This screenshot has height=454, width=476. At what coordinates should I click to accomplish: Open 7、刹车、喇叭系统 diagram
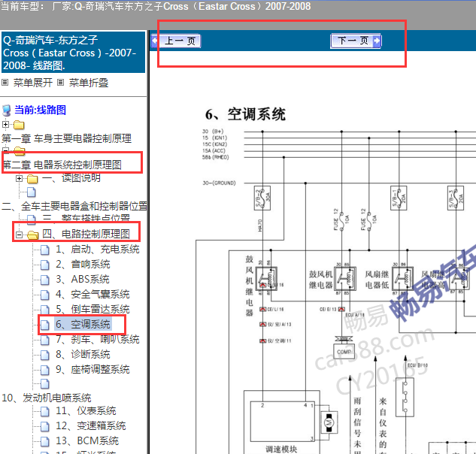point(98,339)
